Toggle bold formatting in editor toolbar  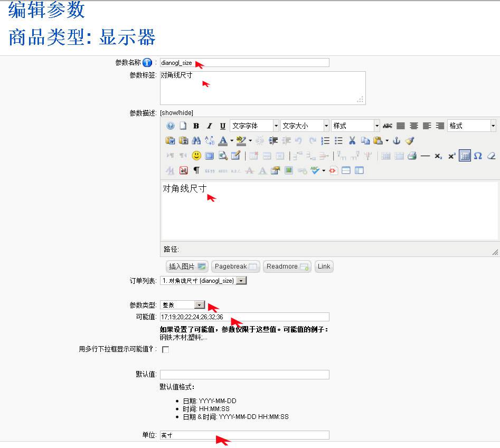(196, 126)
